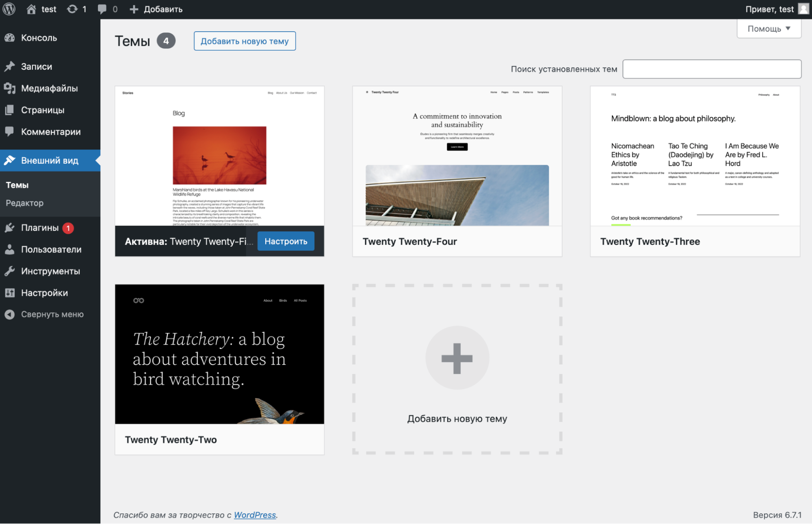Click the plus icon beside Добавить

click(x=134, y=9)
